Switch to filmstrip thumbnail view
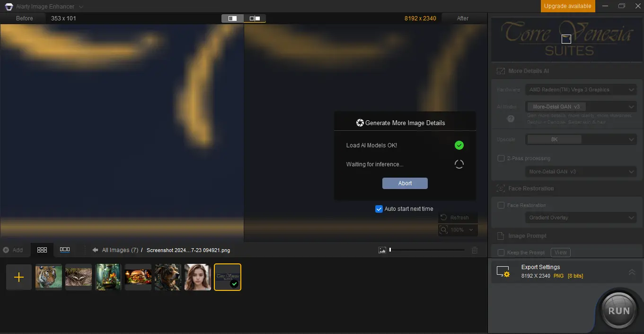Viewport: 644px width, 334px height. tap(65, 250)
